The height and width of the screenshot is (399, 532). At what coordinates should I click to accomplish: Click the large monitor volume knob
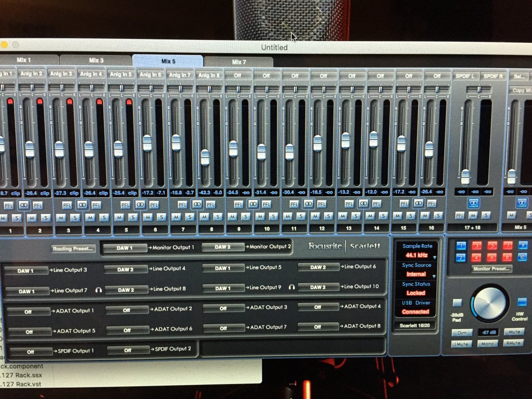pos(490,303)
